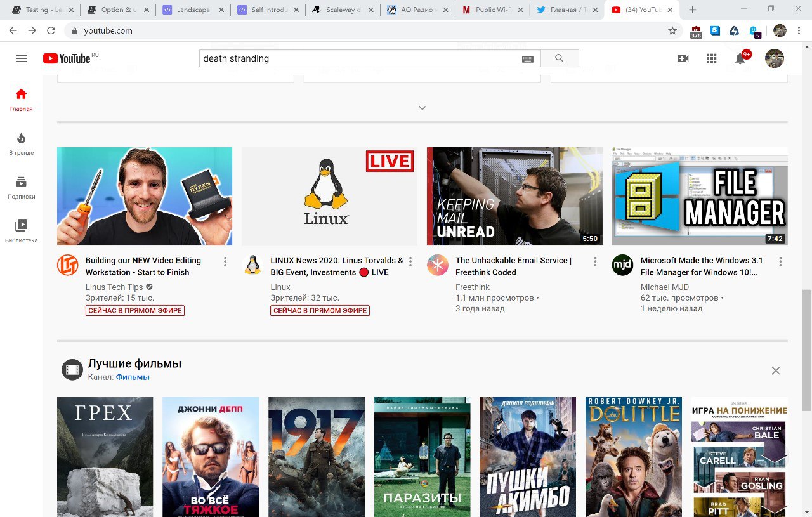Open Chrome profile avatar in toolbar
The image size is (812, 517).
(x=780, y=30)
